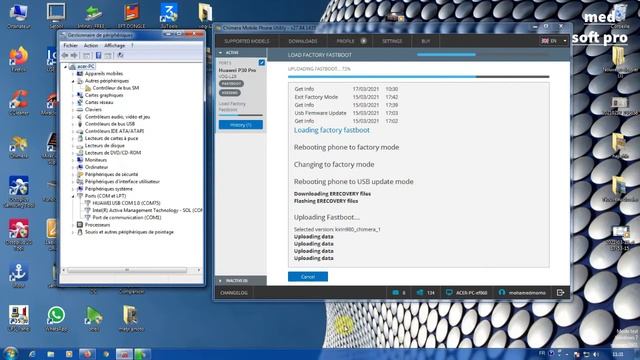This screenshot has height=360, width=640.
Task: Collapse the ACTIVE devices section
Action: point(221,53)
